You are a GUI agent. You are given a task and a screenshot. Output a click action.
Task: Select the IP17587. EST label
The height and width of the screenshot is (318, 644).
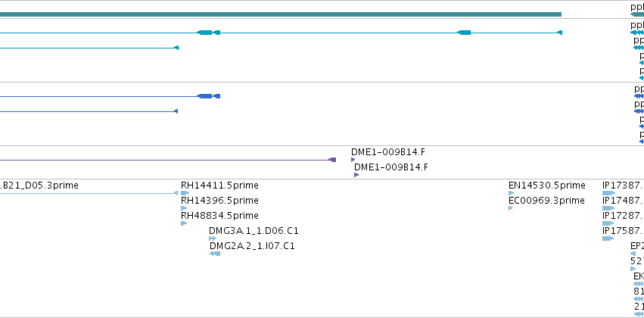(622, 231)
